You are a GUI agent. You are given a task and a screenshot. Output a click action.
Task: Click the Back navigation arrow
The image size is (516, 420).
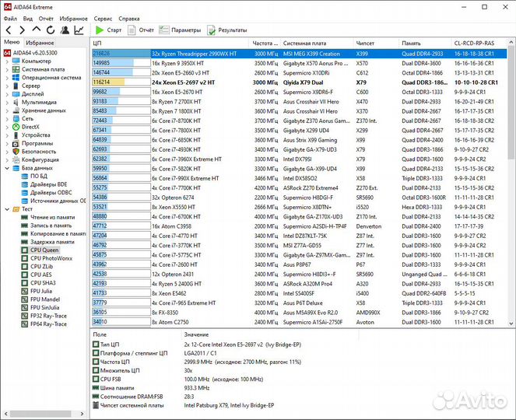9,30
